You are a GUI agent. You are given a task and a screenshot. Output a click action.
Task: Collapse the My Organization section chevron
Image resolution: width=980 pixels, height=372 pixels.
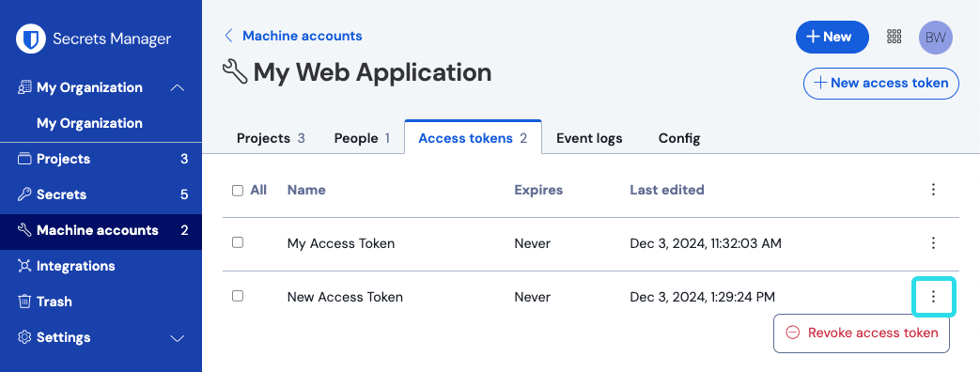[178, 87]
